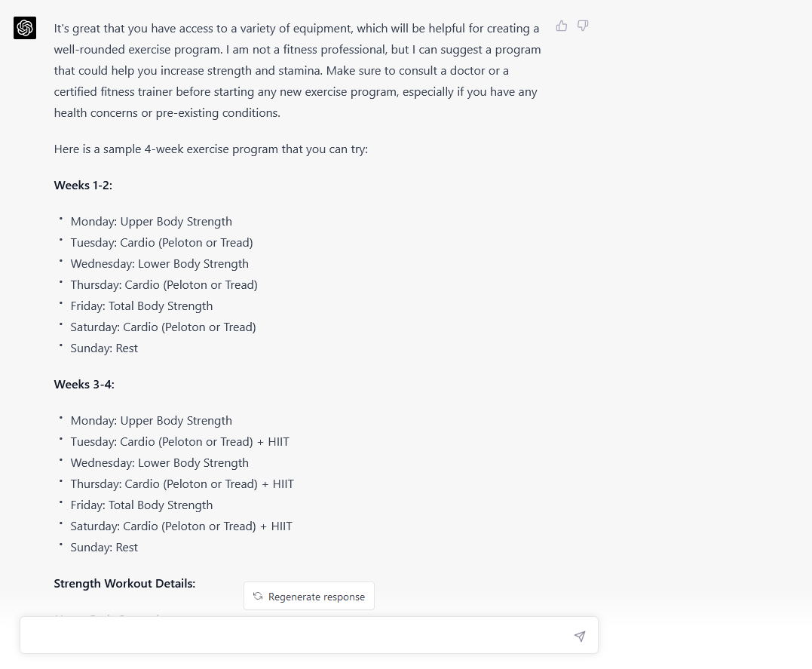Image resolution: width=812 pixels, height=669 pixels.
Task: Click "Monday: Upper Body Strength" under Weeks 1-2
Action: tap(151, 222)
